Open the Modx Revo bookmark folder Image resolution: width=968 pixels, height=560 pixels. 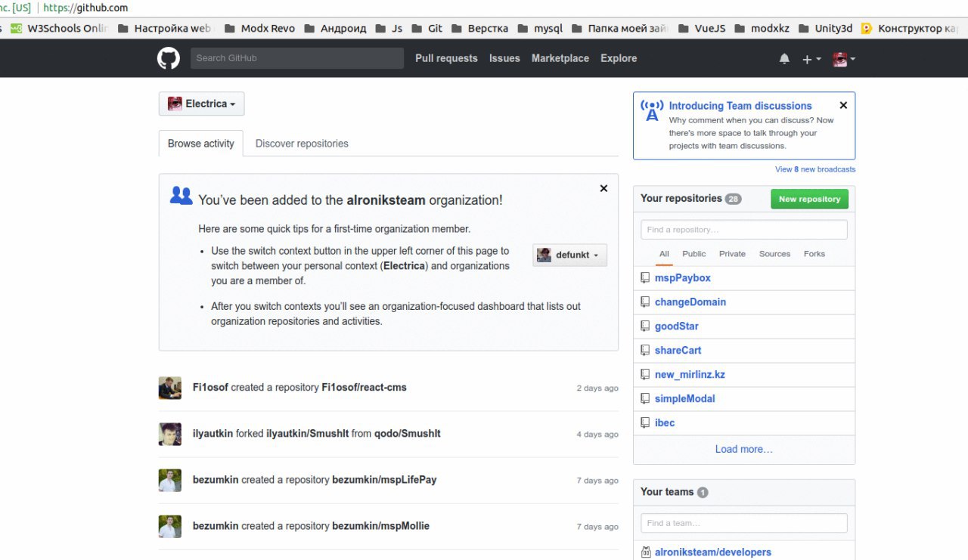click(x=259, y=29)
